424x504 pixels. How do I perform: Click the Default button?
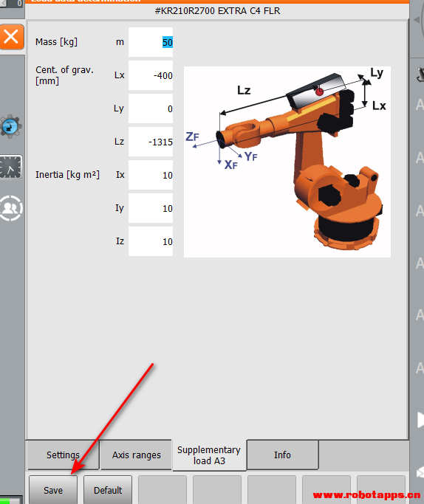click(x=108, y=490)
